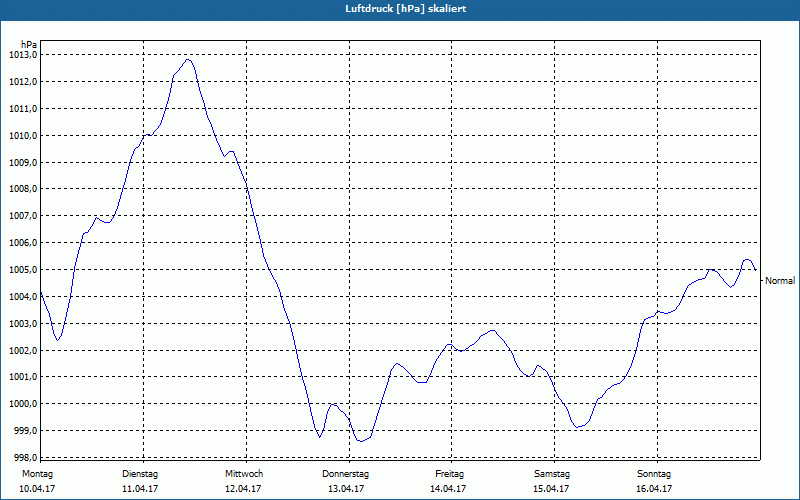Click the date 10.04.17
Image resolution: width=800 pixels, height=500 pixels.
click(37, 489)
